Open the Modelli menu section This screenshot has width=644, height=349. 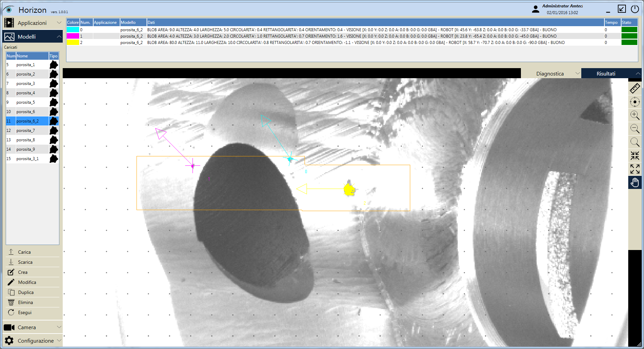[33, 37]
